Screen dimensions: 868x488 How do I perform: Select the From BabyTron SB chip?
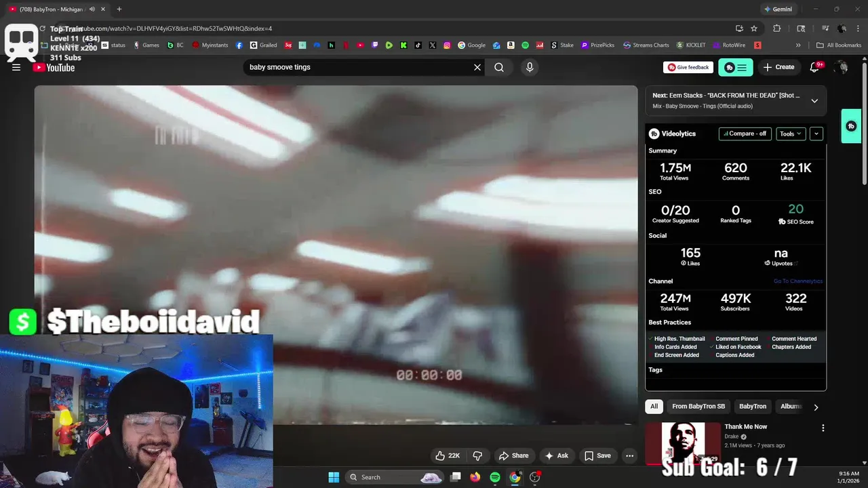coord(698,406)
